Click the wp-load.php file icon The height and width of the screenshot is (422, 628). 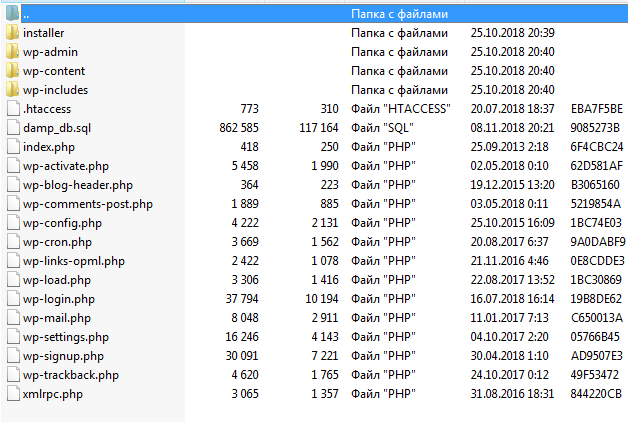point(13,280)
